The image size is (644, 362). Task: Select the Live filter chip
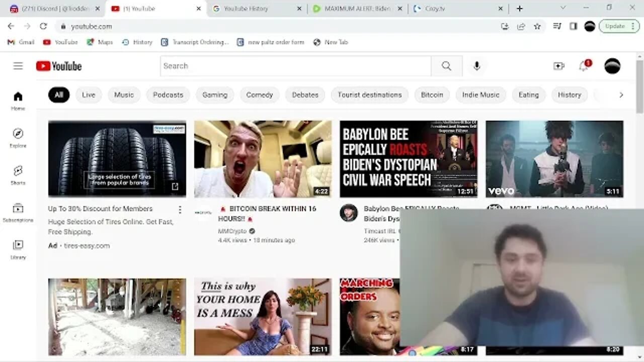coord(89,95)
